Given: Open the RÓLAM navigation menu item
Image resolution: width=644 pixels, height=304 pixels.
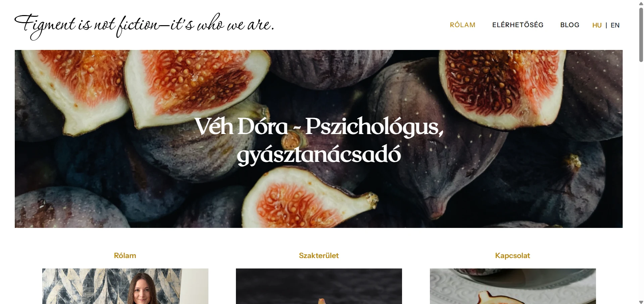Looking at the screenshot, I should [x=462, y=25].
